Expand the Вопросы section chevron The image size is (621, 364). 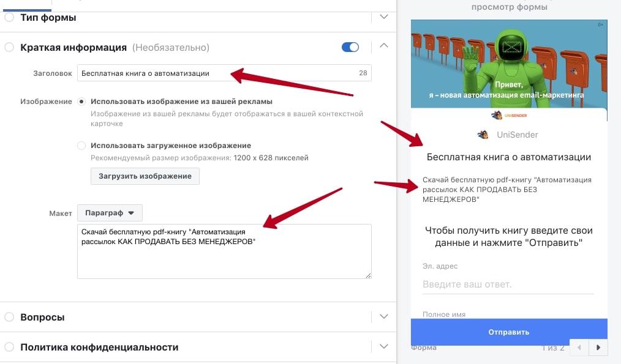(x=384, y=316)
